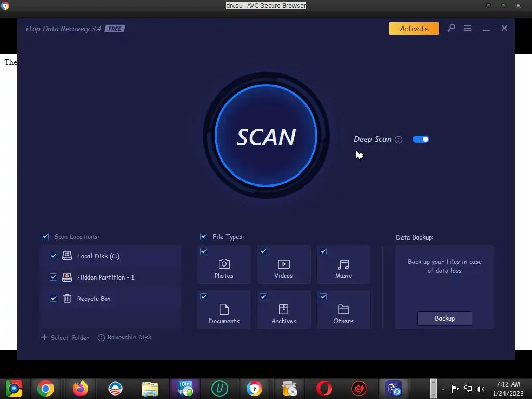Click the Photos camera icon
This screenshot has height=399, width=532.
pyautogui.click(x=224, y=264)
